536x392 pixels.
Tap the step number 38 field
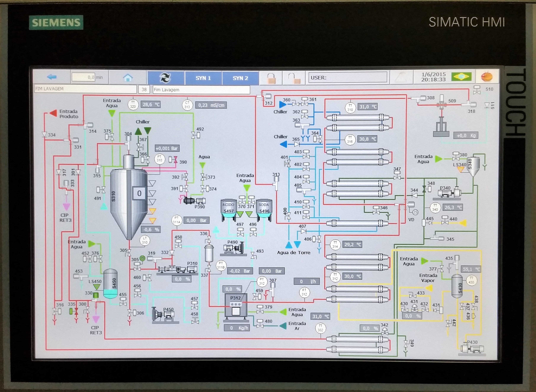click(144, 90)
